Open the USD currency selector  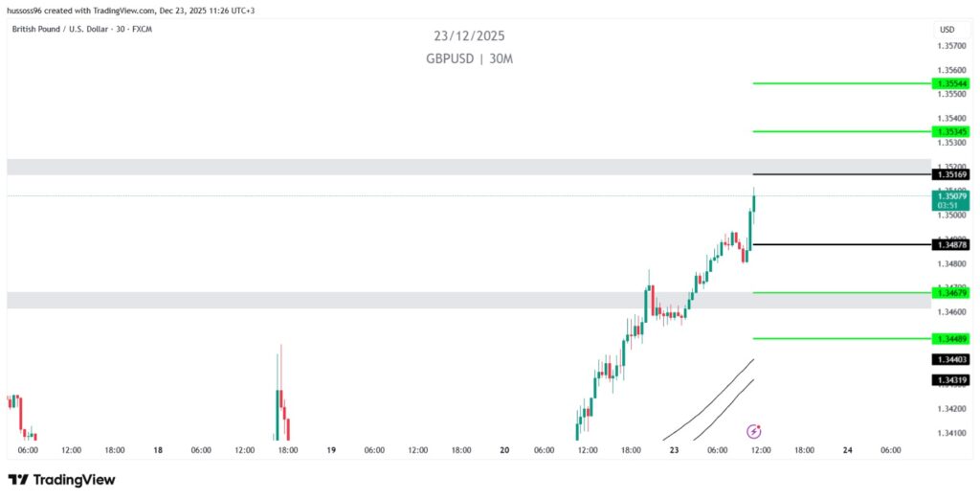point(947,30)
